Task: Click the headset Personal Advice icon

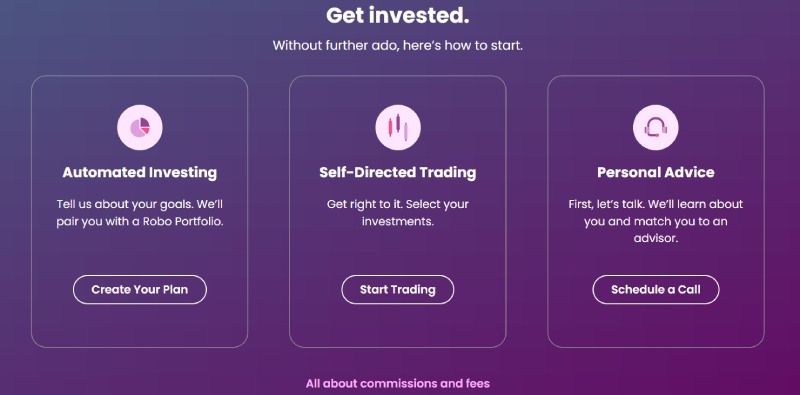Action: click(x=656, y=128)
